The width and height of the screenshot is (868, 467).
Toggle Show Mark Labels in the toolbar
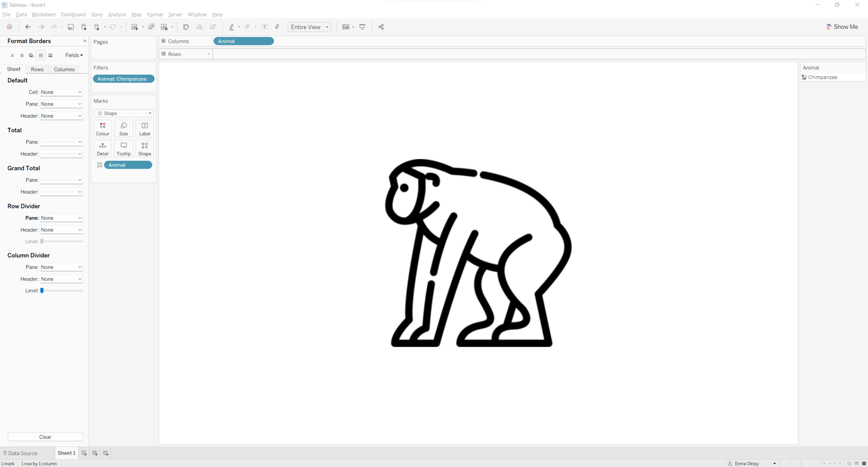click(264, 27)
